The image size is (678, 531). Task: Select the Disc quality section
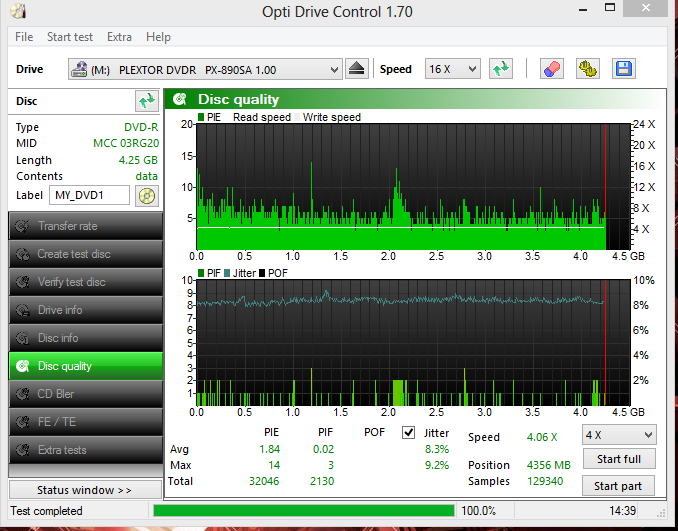(86, 366)
